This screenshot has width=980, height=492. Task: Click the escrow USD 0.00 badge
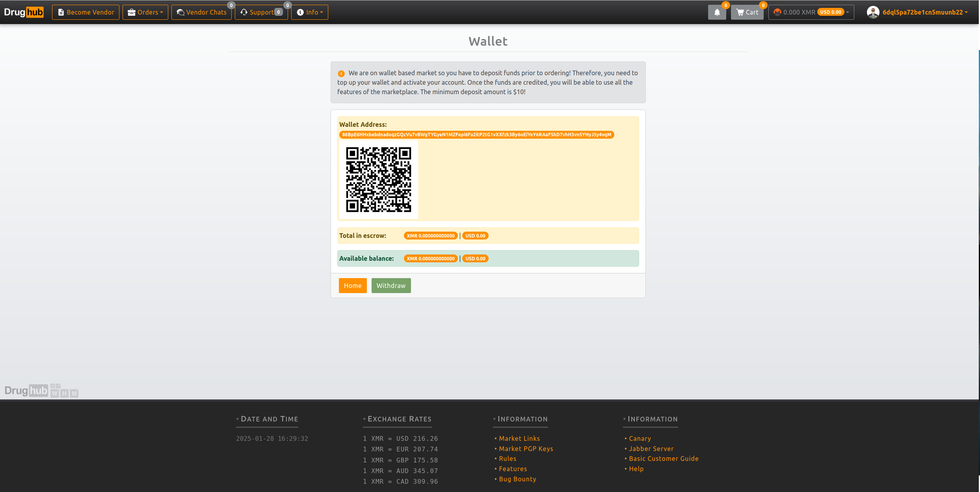click(x=475, y=236)
